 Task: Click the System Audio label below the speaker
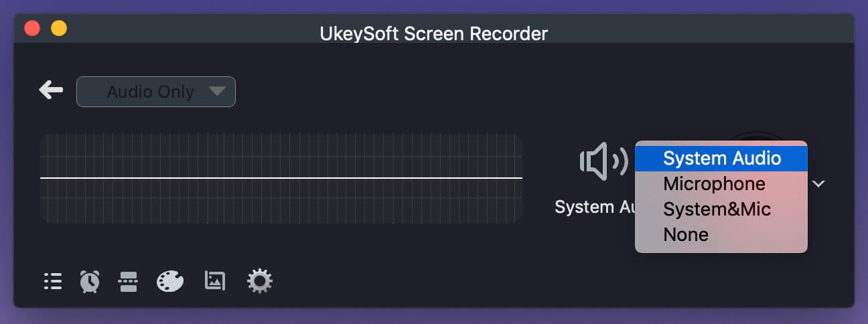click(593, 208)
